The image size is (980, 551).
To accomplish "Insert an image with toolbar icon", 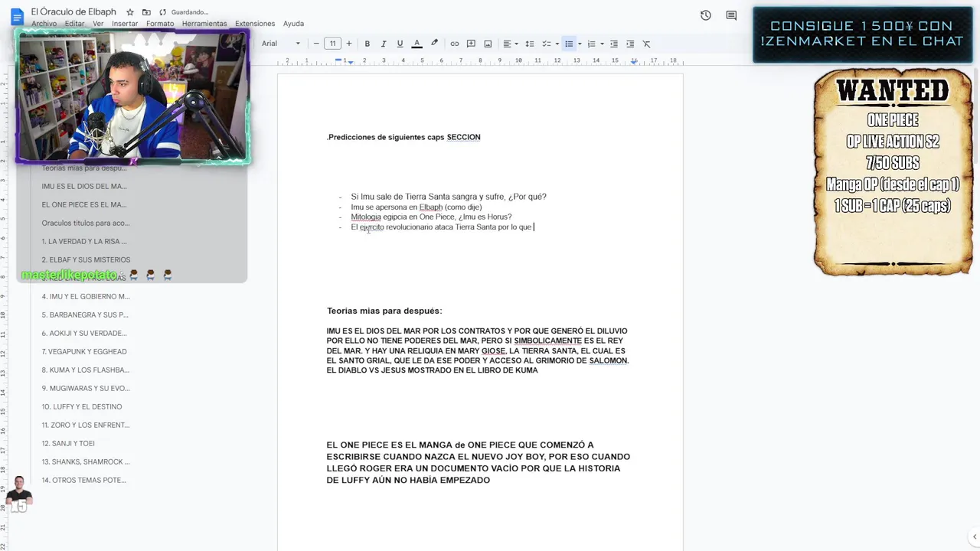I will pyautogui.click(x=488, y=44).
